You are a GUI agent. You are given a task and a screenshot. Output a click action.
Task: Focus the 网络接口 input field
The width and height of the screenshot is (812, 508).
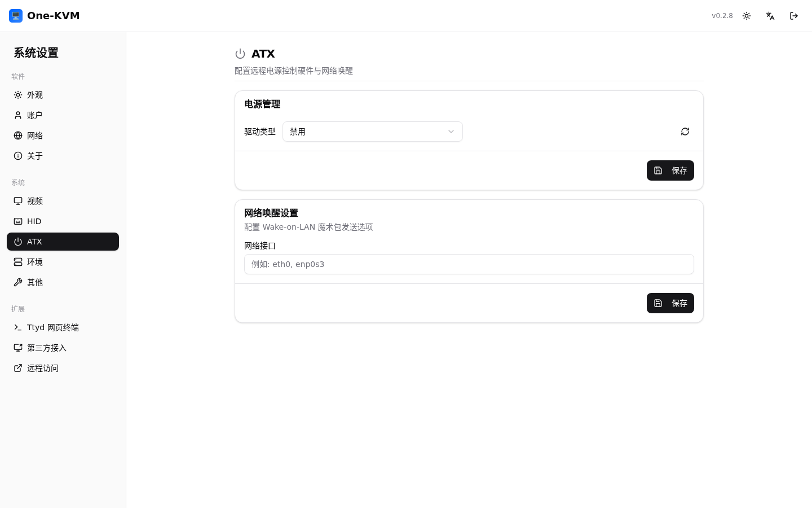(x=469, y=264)
